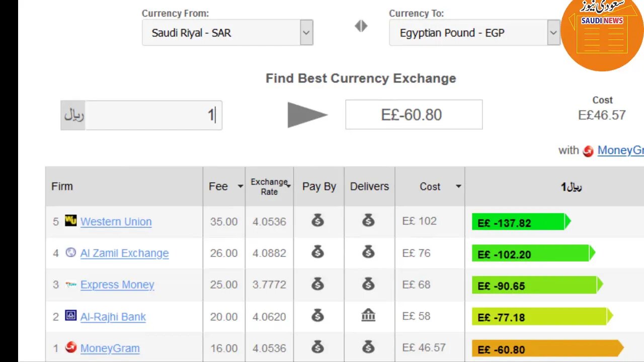Click Al-Rajhi Bank cost E£ 58
Image resolution: width=644 pixels, height=362 pixels.
[416, 316]
